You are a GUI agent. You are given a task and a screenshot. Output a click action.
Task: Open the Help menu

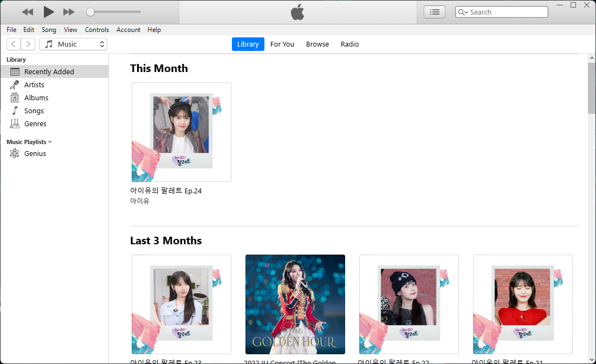[x=154, y=30]
